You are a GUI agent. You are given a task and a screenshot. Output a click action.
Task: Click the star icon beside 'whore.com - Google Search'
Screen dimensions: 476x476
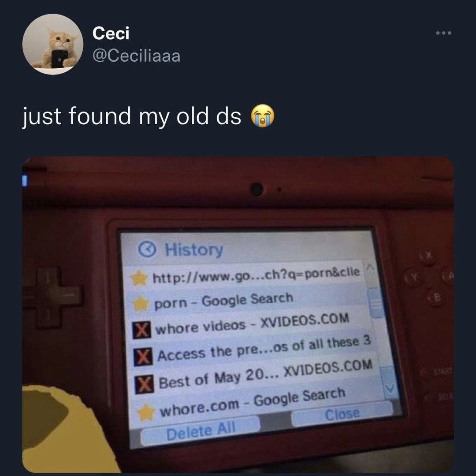click(146, 412)
